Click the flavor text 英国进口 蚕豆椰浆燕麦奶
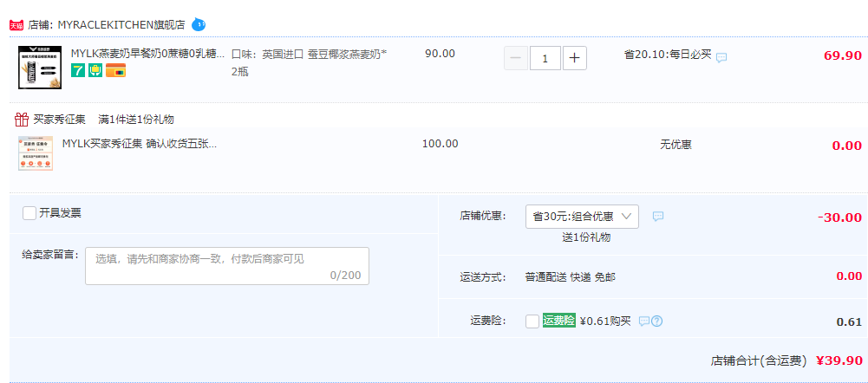The image size is (868, 383). 324,55
